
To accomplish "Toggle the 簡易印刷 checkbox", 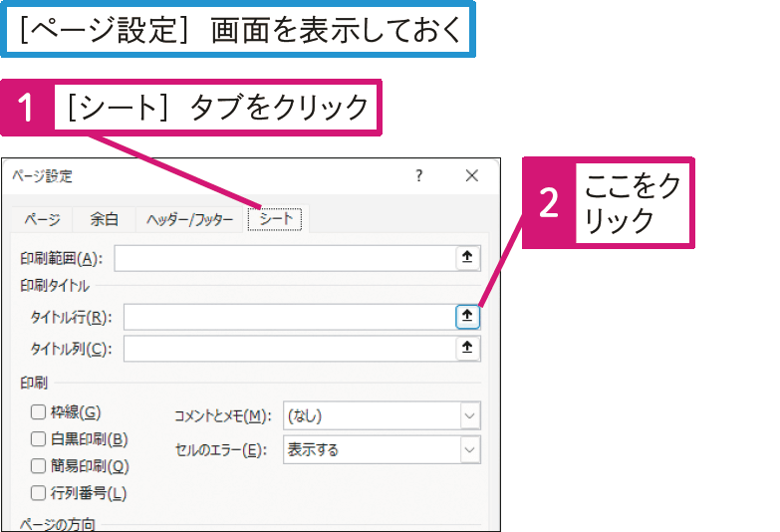I will 38,466.
